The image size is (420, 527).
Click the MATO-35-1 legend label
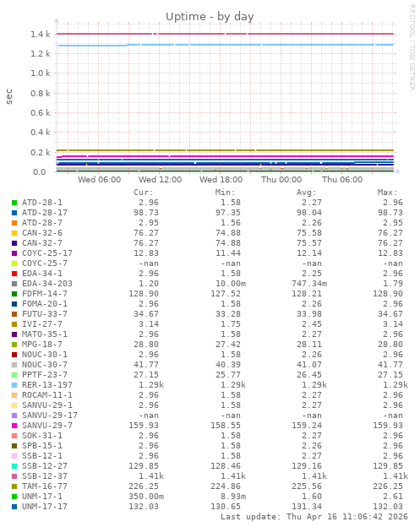[45, 334]
